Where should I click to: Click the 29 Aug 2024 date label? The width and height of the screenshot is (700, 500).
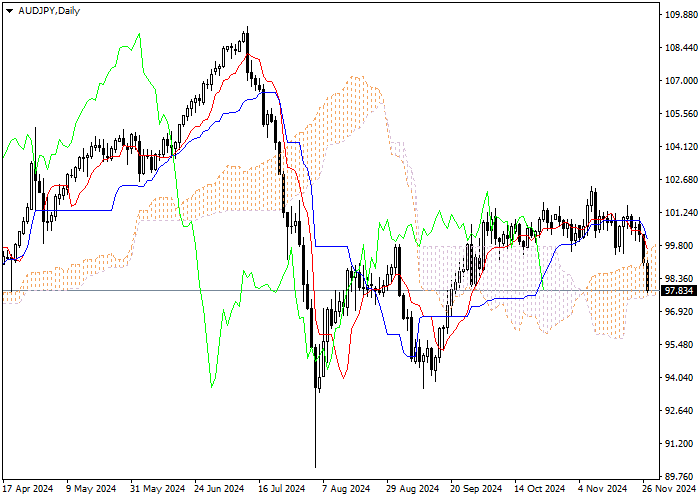pos(413,489)
